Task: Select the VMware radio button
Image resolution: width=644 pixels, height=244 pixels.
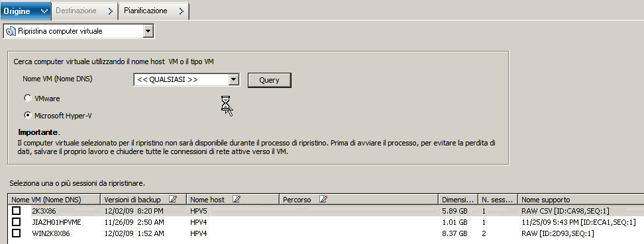Action: [x=28, y=98]
